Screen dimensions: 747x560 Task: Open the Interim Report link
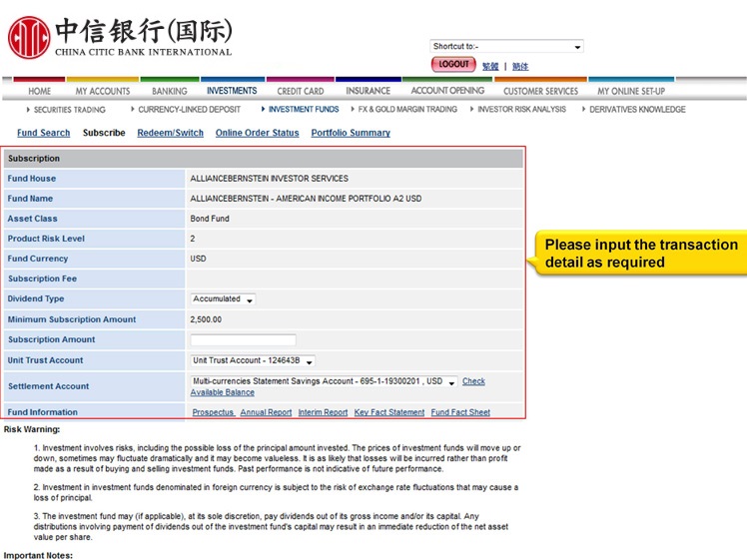click(x=323, y=412)
